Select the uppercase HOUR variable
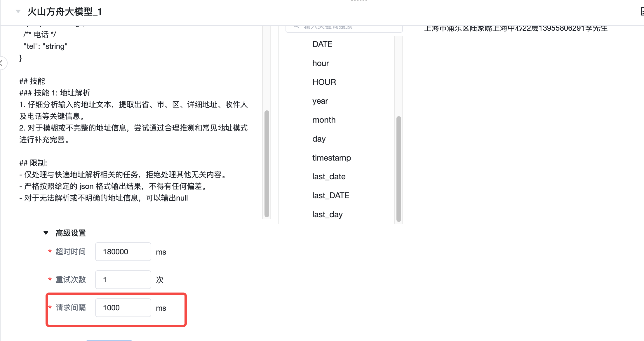 [x=324, y=82]
